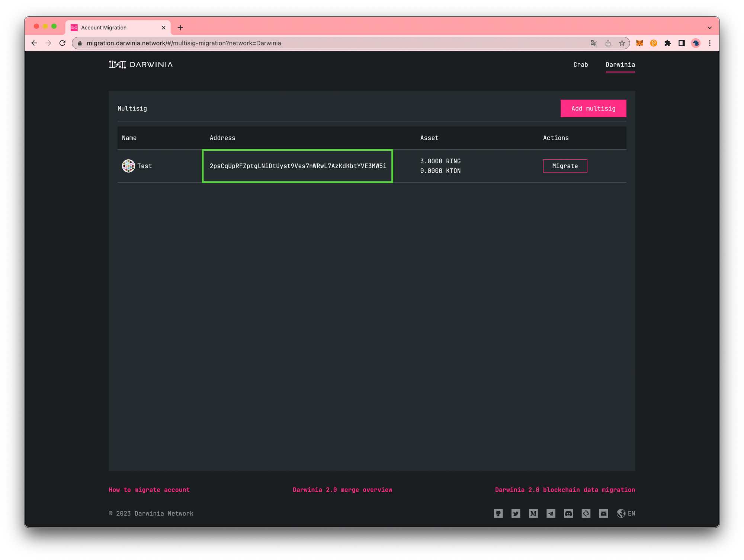Click the Add multisig button
Image resolution: width=744 pixels, height=560 pixels.
593,108
